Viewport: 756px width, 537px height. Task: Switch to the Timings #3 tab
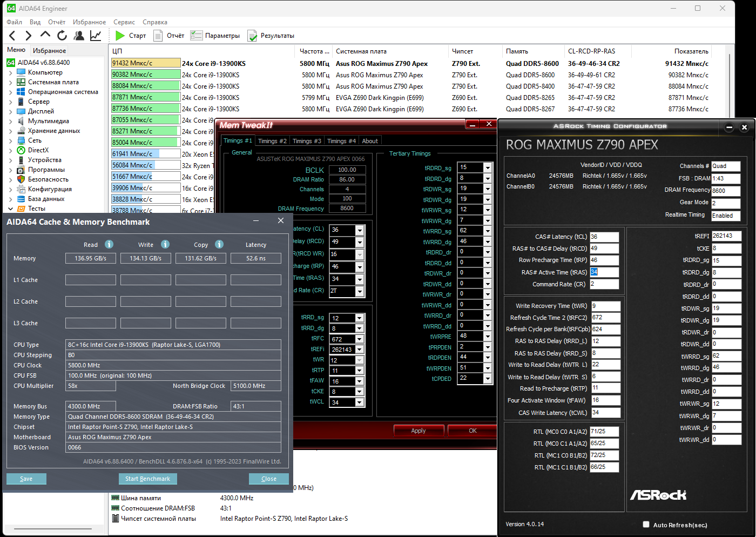coord(307,141)
